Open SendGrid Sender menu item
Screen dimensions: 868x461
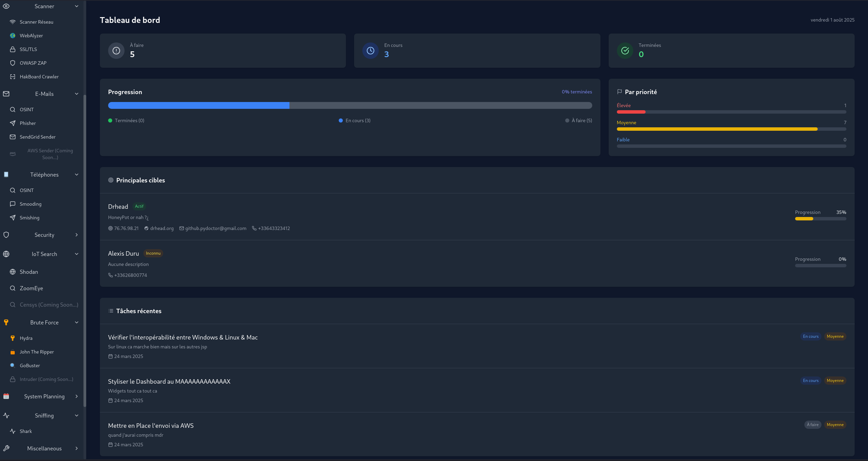[x=38, y=137]
